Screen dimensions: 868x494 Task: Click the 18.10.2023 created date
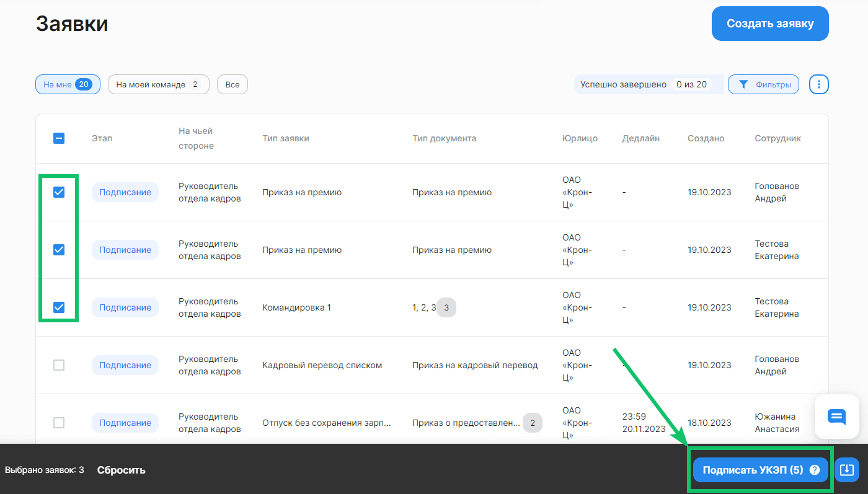709,423
